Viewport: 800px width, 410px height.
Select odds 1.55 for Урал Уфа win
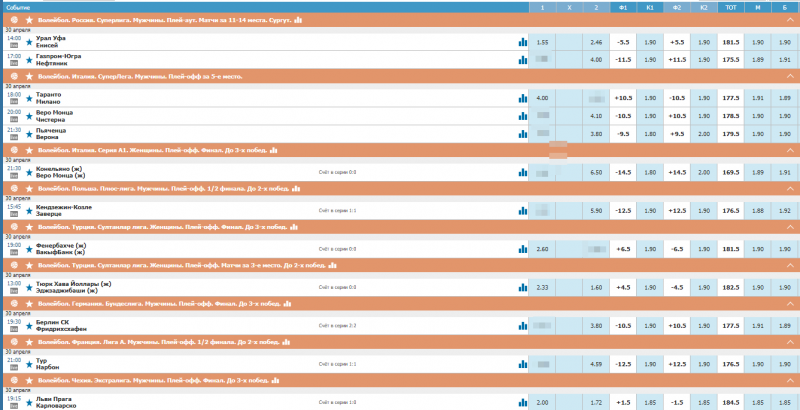pos(542,43)
